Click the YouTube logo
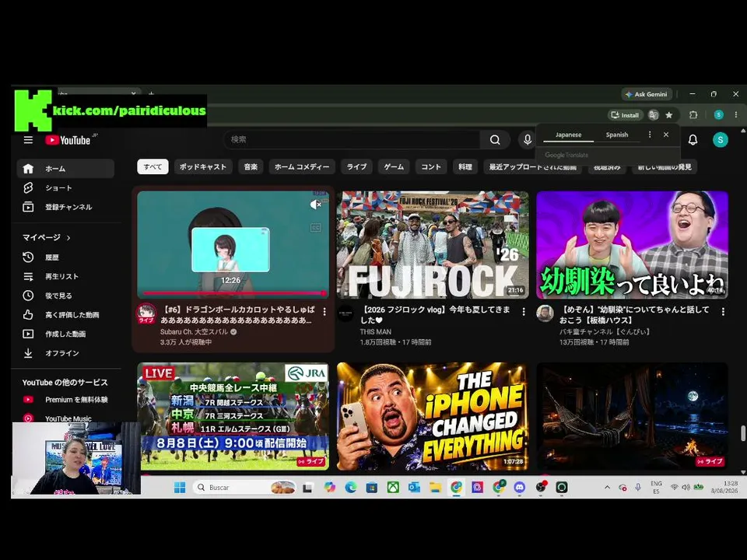Viewport: 747px width, 560px height. [68, 140]
